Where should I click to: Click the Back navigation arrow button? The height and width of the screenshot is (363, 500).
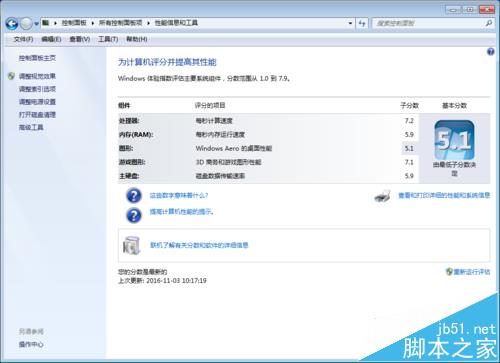pos(12,23)
